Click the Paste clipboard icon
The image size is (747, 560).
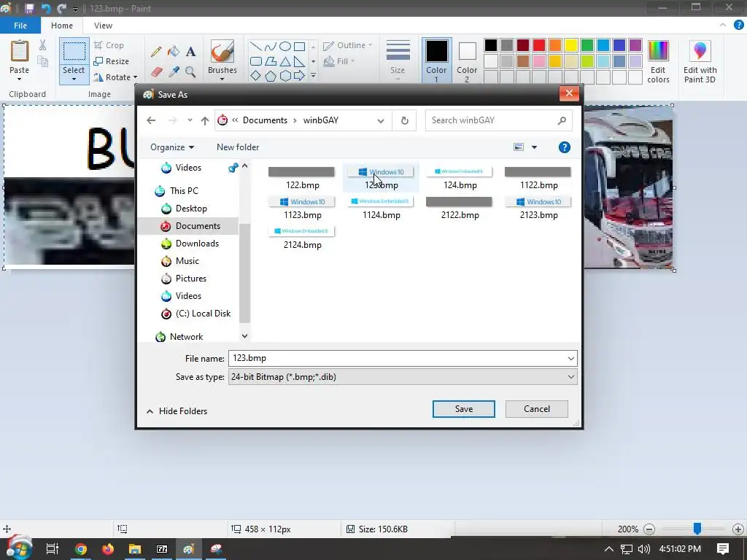tap(20, 51)
